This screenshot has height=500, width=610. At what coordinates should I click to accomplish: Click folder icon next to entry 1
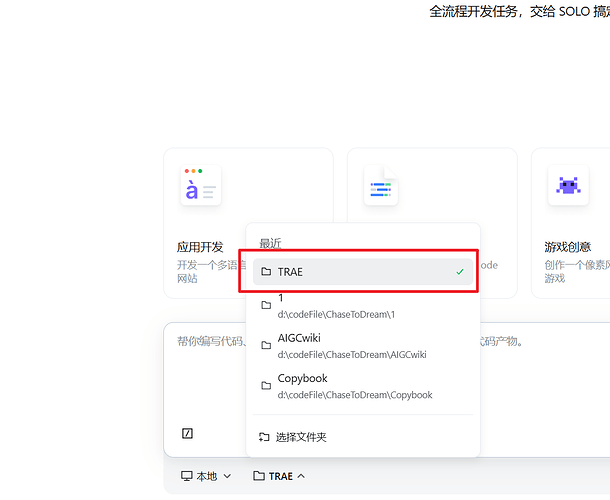click(266, 305)
